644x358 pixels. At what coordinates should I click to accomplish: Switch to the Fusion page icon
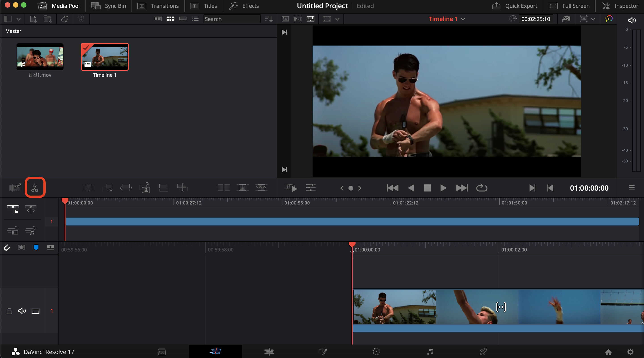323,352
